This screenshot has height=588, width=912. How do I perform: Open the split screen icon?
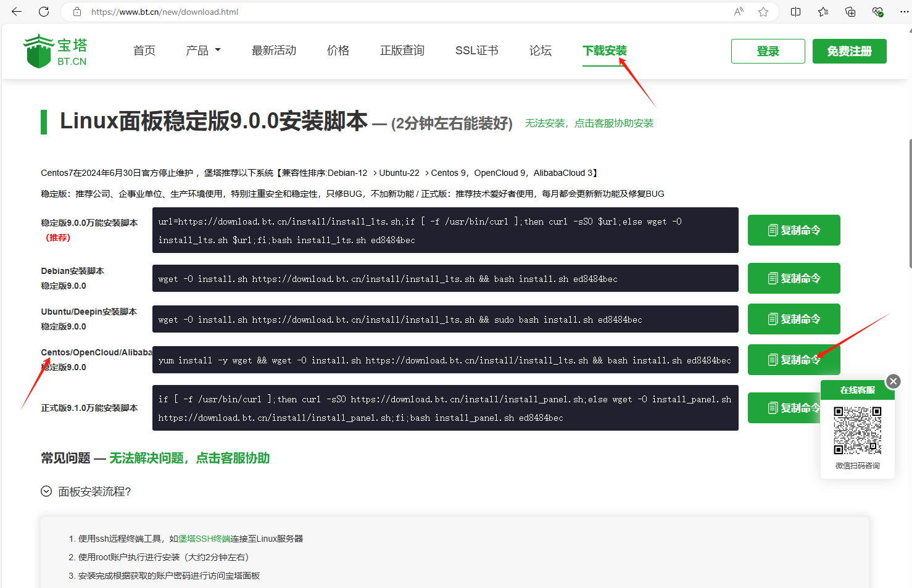point(796,12)
